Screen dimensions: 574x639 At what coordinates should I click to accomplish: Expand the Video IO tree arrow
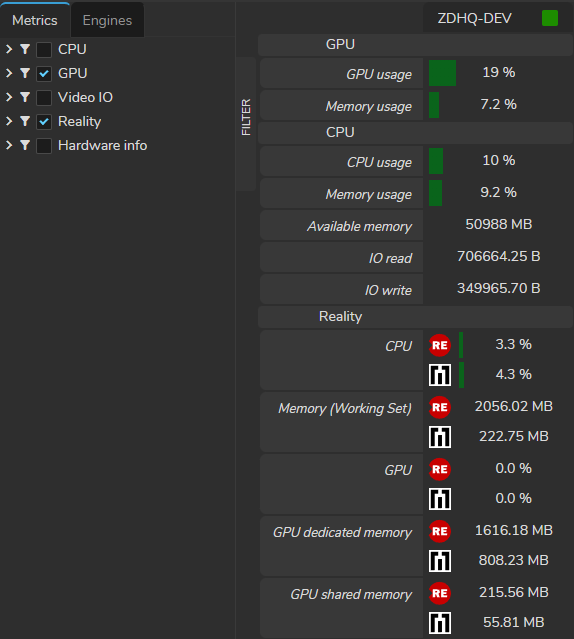coord(9,97)
